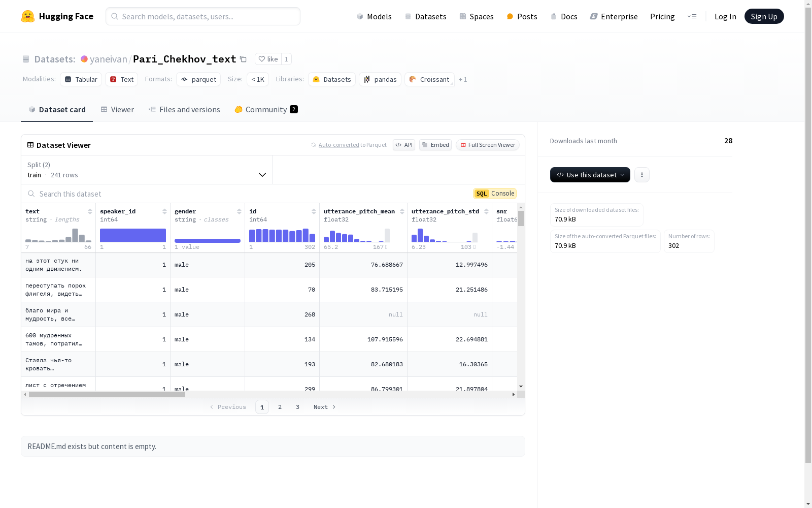Click the Datasets library tag
Screen dimensions: 812x508
332,79
